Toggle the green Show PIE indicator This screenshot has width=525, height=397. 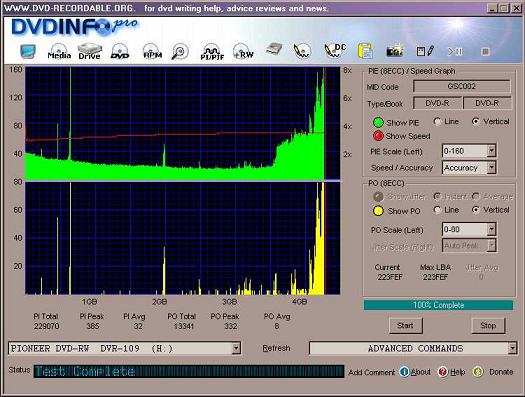coord(378,123)
